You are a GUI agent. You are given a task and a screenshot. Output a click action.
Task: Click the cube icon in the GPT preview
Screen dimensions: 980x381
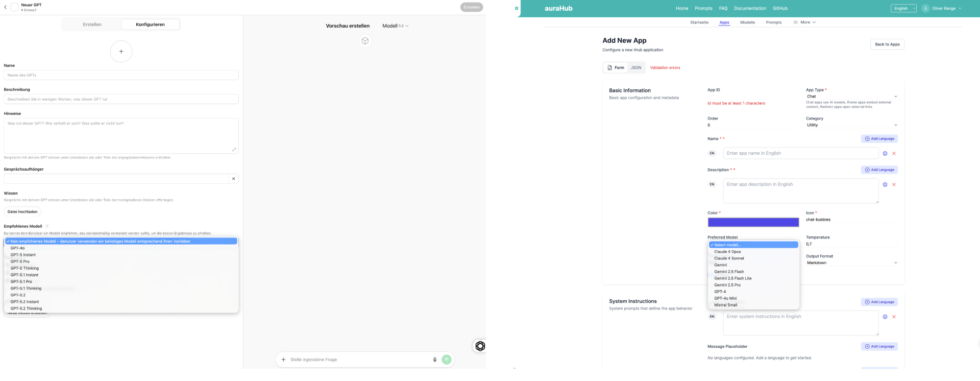[x=365, y=41]
